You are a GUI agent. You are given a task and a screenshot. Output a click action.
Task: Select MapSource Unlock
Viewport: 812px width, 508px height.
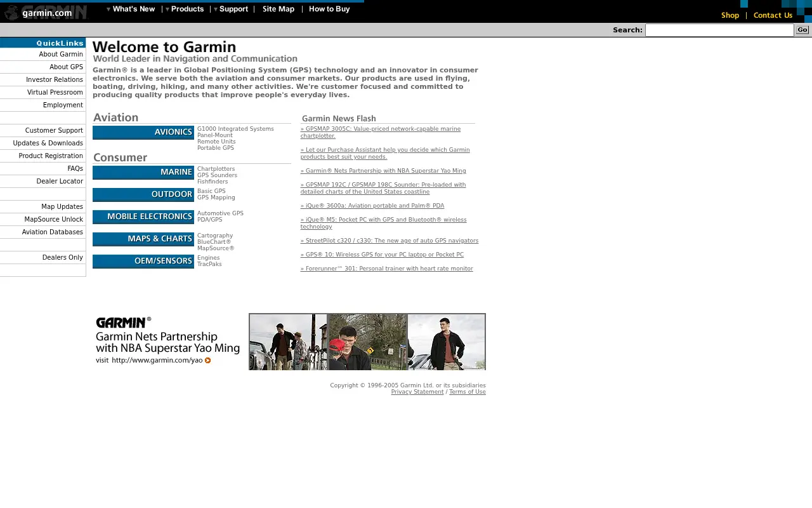54,220
